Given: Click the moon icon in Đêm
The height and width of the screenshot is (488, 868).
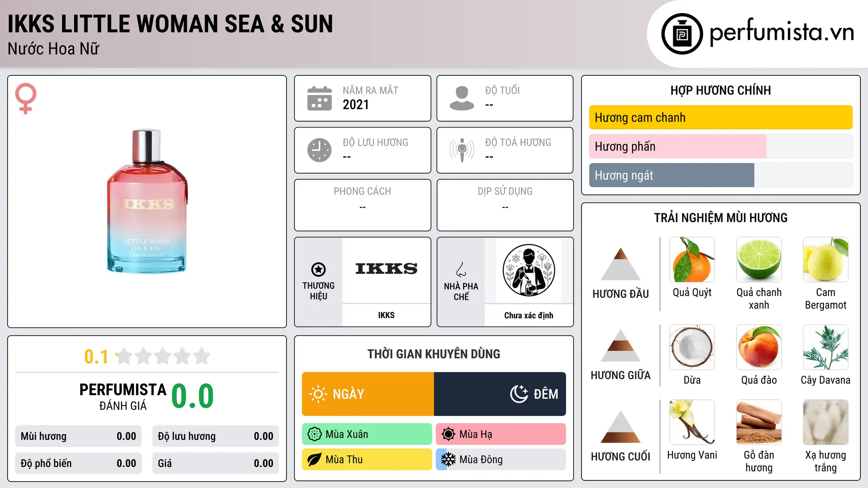Looking at the screenshot, I should pos(519,394).
